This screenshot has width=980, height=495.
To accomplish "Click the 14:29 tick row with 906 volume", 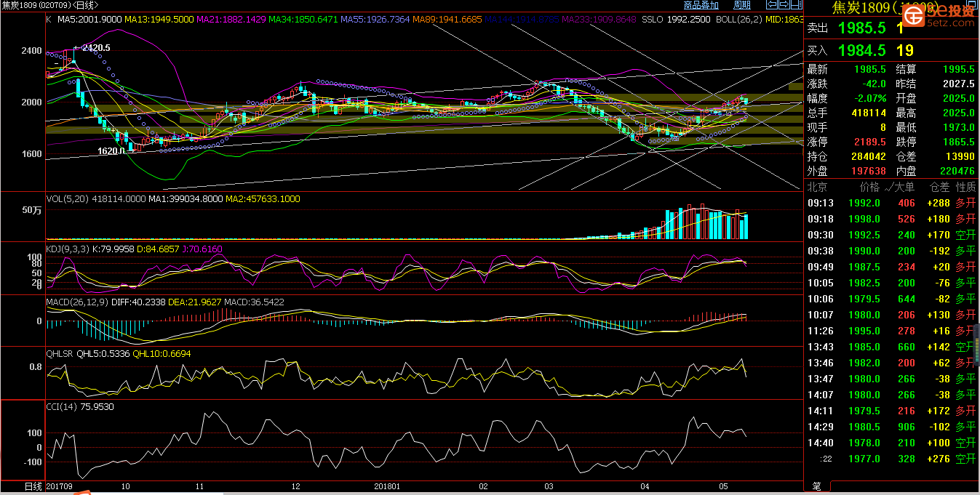I will (x=891, y=427).
